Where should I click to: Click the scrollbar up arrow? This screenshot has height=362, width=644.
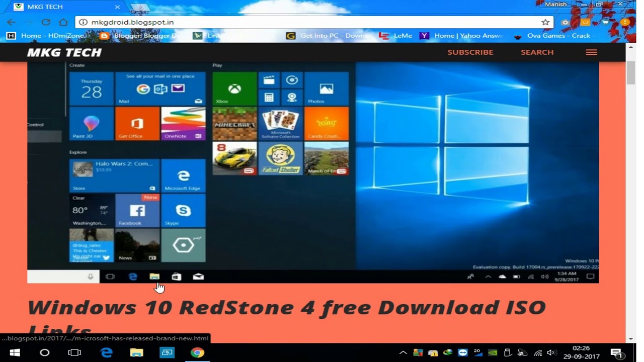click(x=631, y=47)
